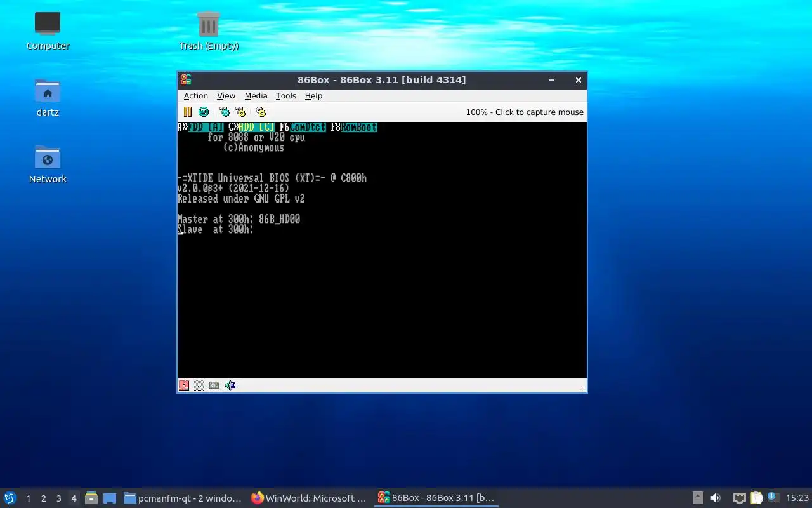This screenshot has width=812, height=508.
Task: Expand the system tray arrow
Action: [x=698, y=498]
